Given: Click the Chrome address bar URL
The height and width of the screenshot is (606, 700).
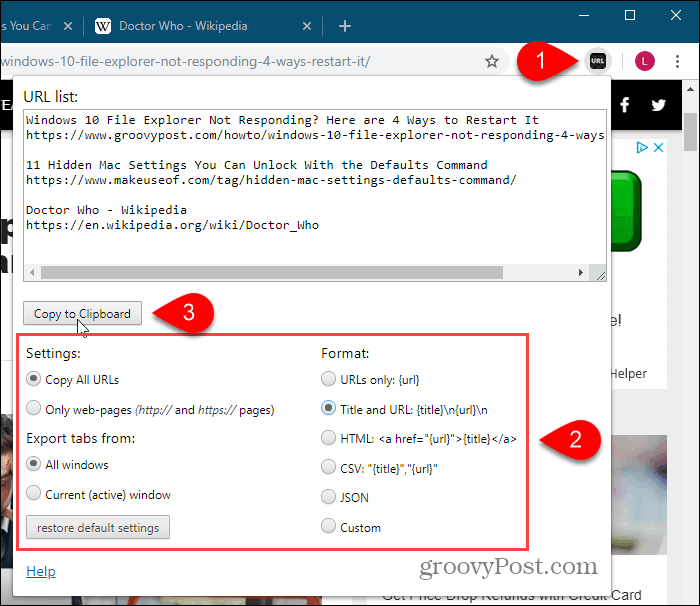Looking at the screenshot, I should click(x=186, y=61).
